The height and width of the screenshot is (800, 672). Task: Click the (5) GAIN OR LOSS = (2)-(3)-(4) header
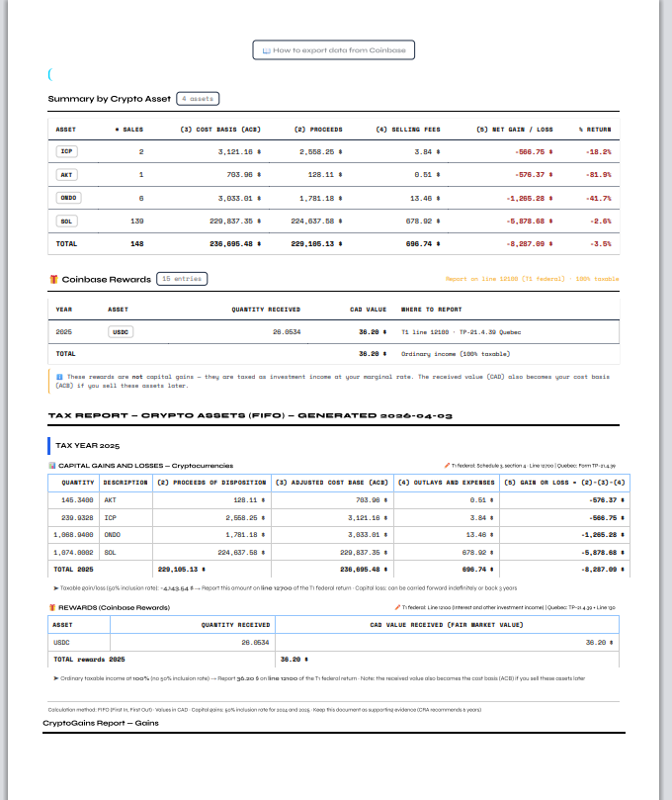click(564, 483)
